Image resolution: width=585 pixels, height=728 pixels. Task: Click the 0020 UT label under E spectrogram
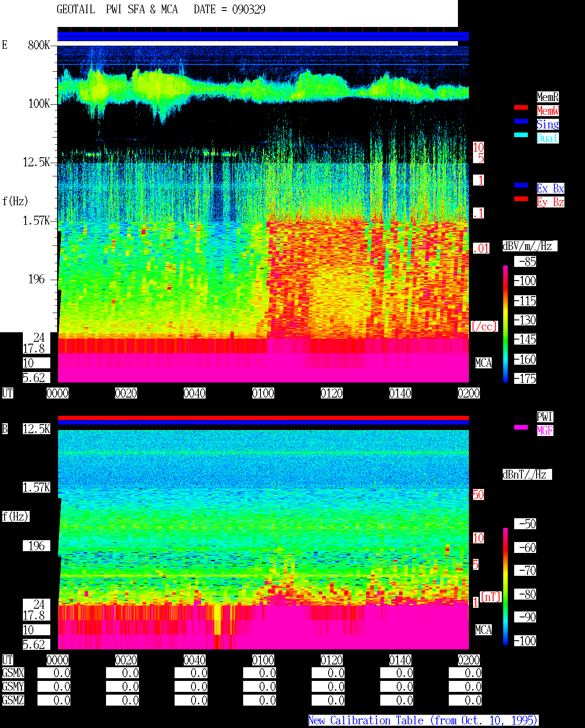tap(126, 393)
